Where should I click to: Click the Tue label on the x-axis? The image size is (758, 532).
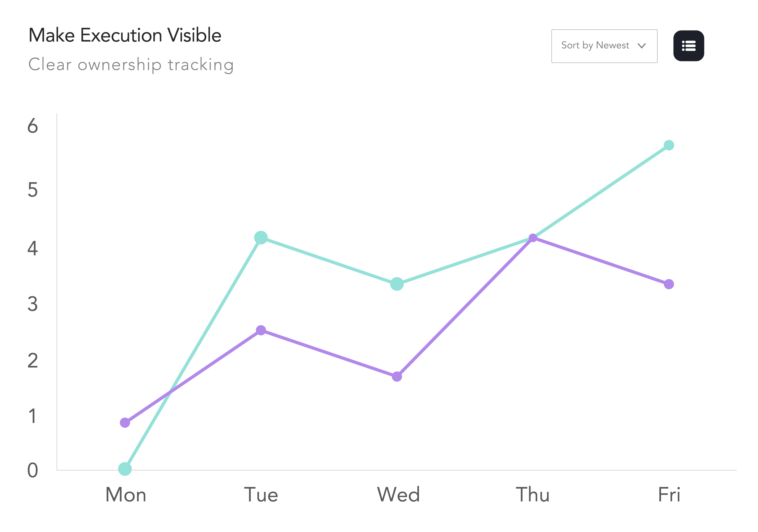[261, 495]
